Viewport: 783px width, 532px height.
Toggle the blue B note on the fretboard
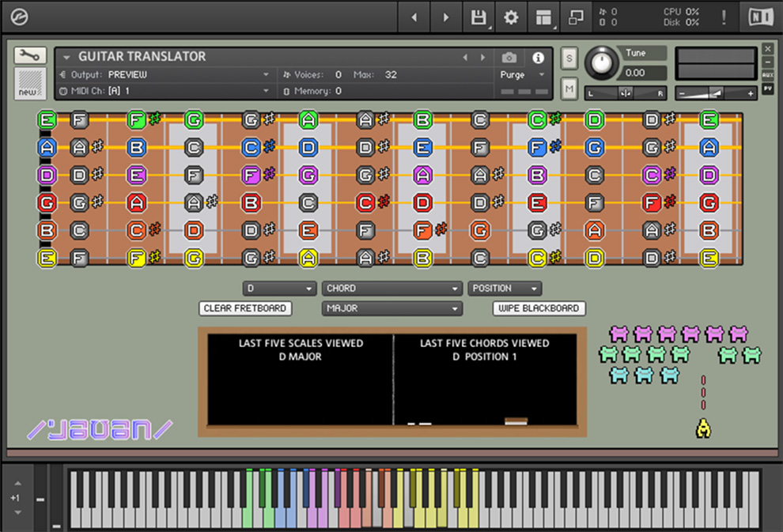click(136, 148)
